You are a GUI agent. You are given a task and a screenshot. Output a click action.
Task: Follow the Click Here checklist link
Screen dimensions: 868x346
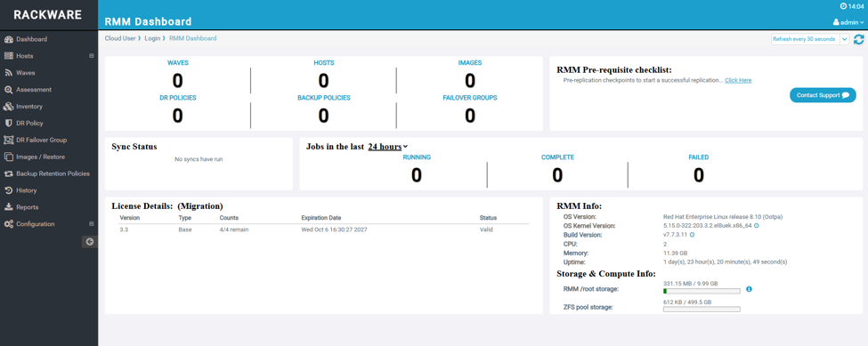tap(738, 80)
